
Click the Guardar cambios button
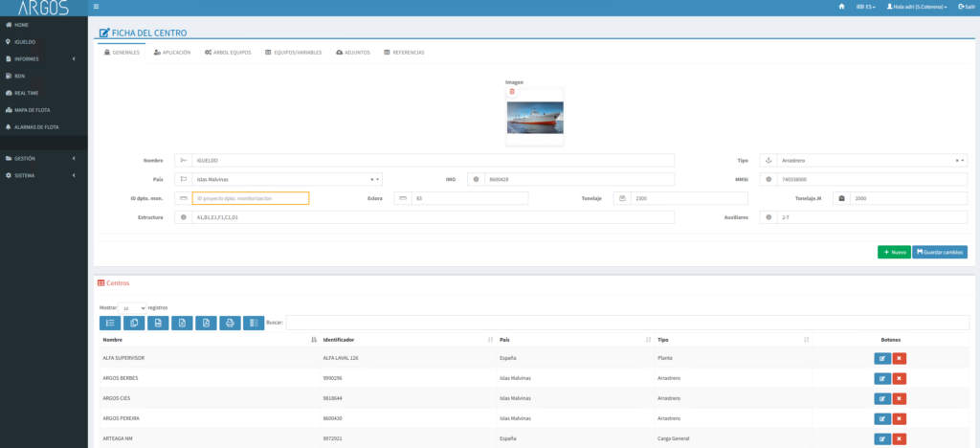pyautogui.click(x=939, y=252)
